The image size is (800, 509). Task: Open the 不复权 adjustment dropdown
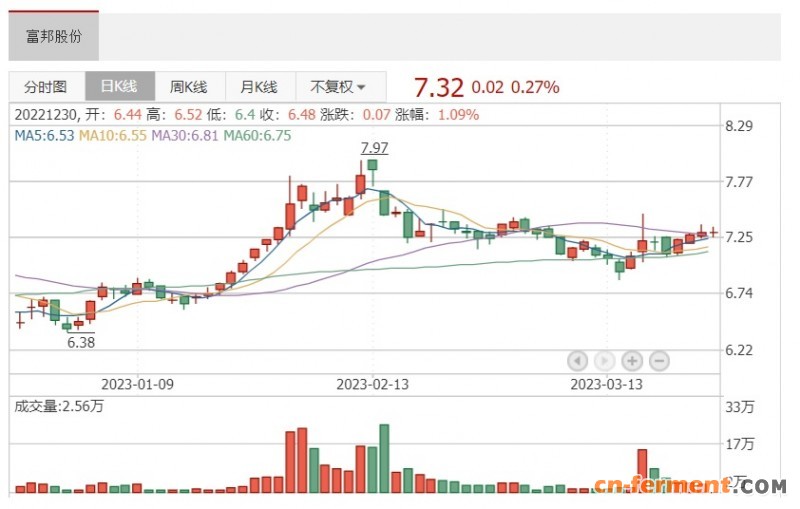(337, 87)
